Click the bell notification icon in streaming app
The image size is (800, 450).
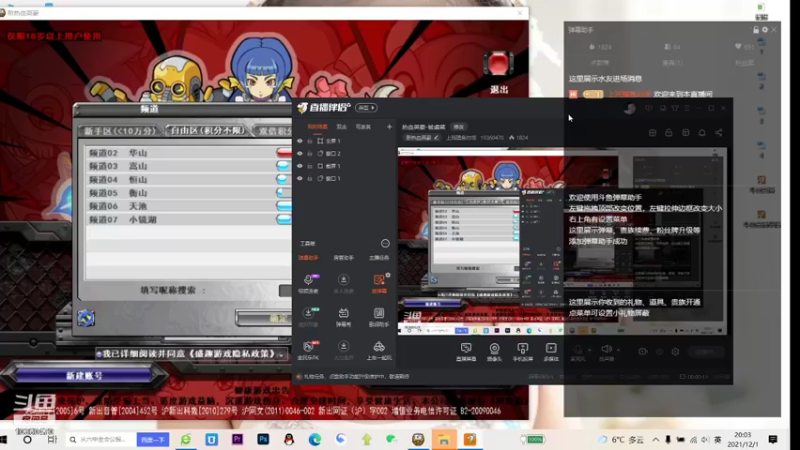[702, 133]
